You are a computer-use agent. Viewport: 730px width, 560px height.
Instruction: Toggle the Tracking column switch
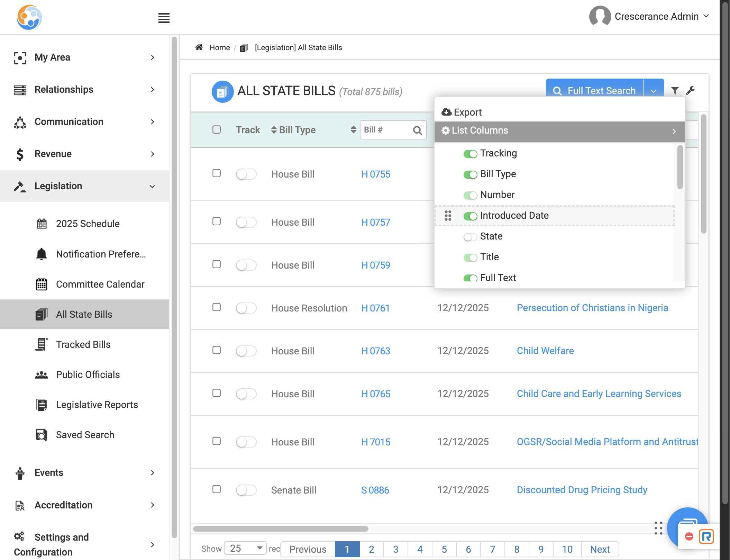[x=471, y=154]
